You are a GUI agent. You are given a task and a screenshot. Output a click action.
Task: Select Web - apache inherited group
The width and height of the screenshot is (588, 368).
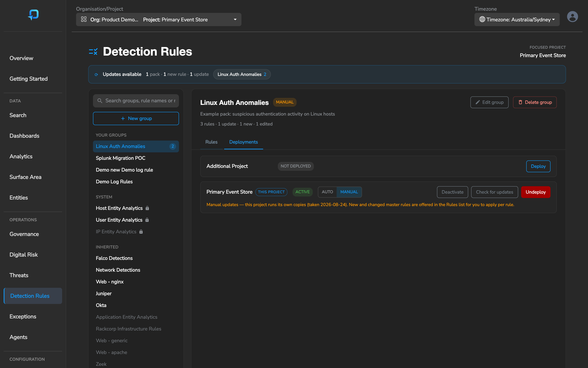coord(136,352)
